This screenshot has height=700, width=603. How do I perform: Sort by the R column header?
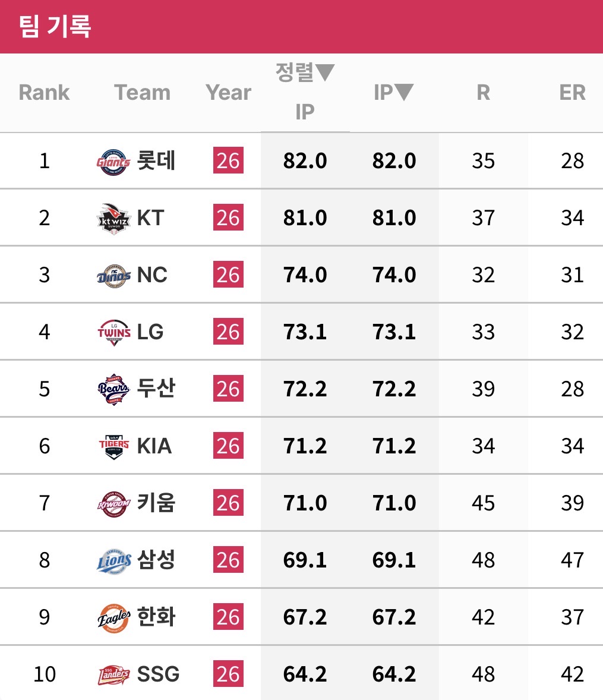coord(483,92)
